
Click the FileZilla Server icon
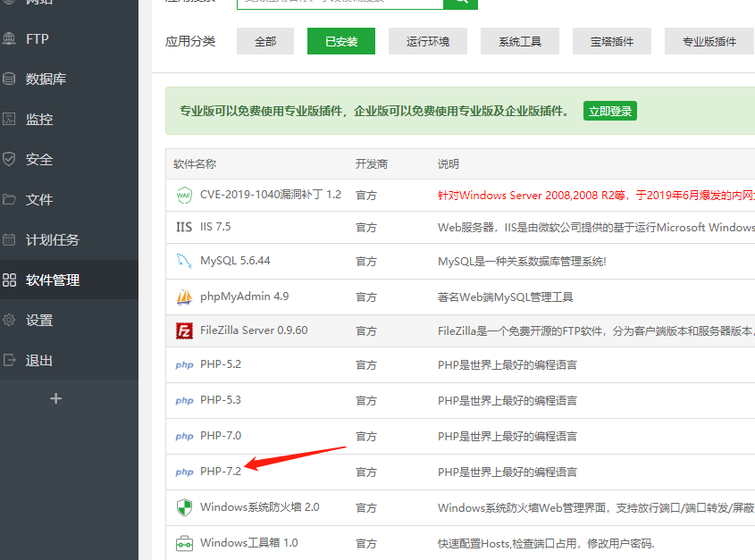point(184,330)
